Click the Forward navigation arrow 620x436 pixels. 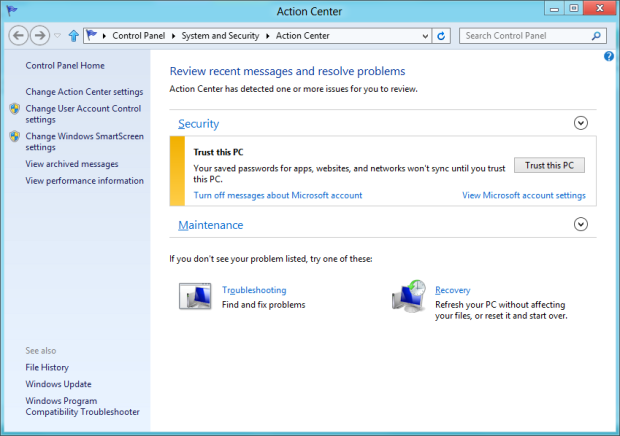[x=40, y=36]
